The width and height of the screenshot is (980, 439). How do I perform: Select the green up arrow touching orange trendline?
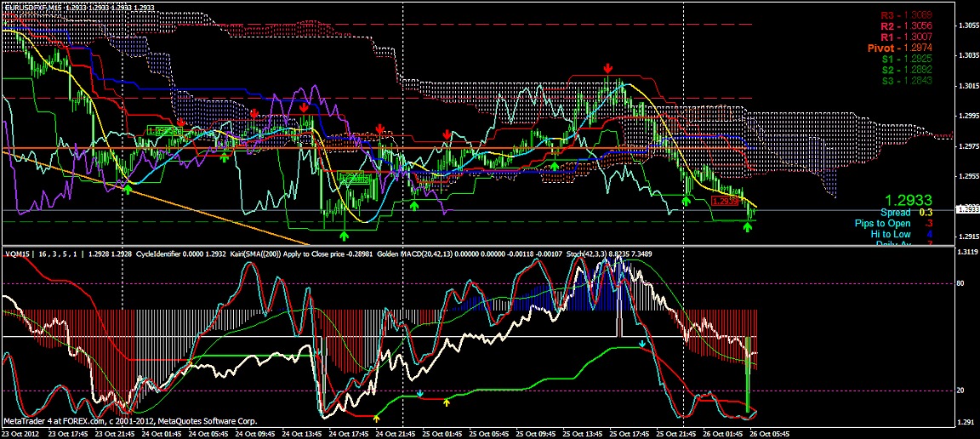128,188
